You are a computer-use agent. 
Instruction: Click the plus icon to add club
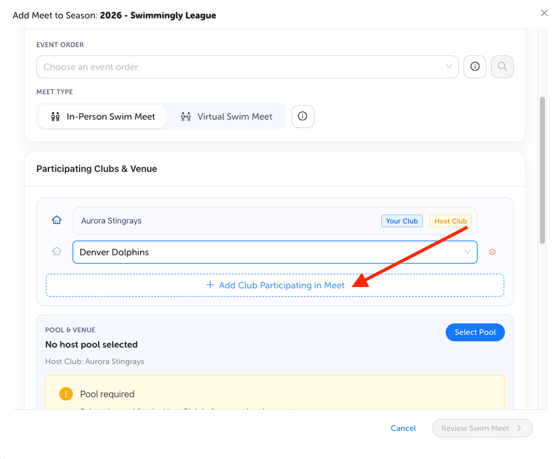click(x=210, y=285)
